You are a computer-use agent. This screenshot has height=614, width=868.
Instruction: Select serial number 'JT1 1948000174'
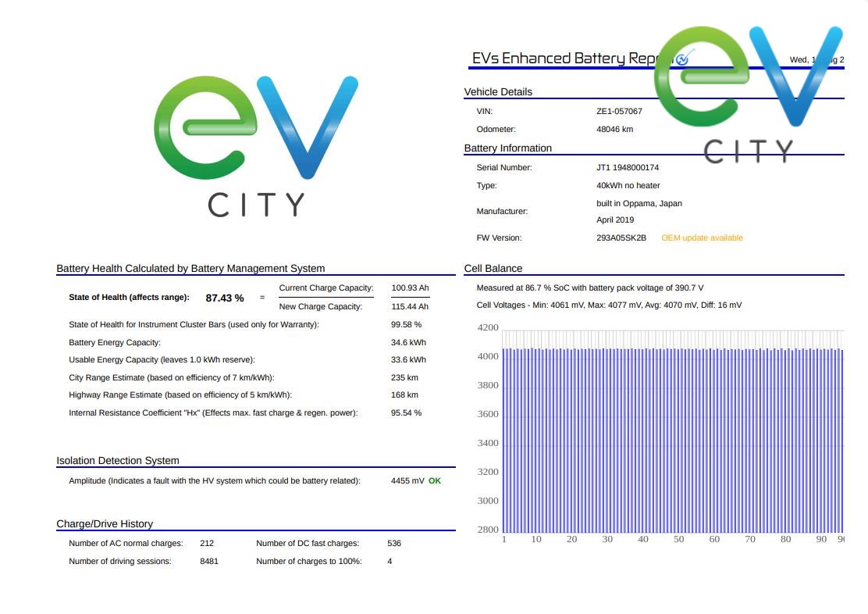click(x=628, y=167)
